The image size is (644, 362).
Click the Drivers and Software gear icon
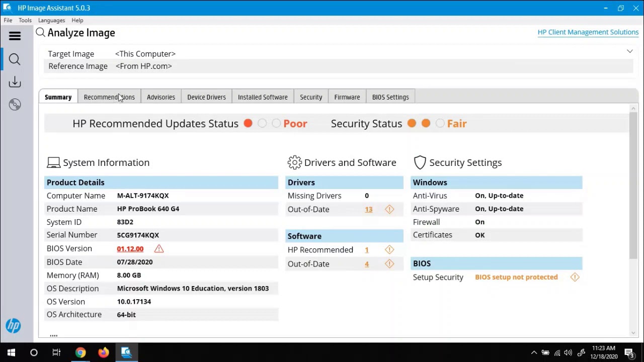[x=294, y=162]
